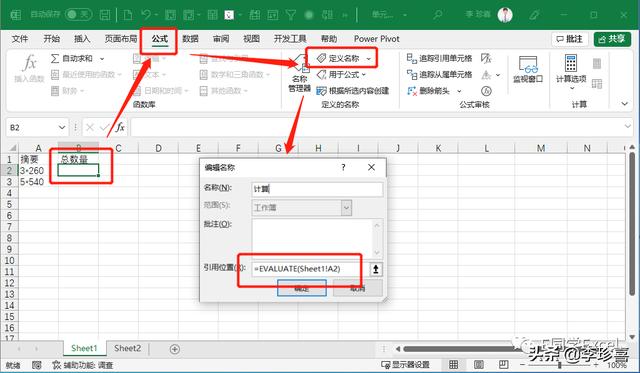The width and height of the screenshot is (640, 373).
Task: Click Trace Precedents (追踪引用单元格)
Action: (x=439, y=59)
